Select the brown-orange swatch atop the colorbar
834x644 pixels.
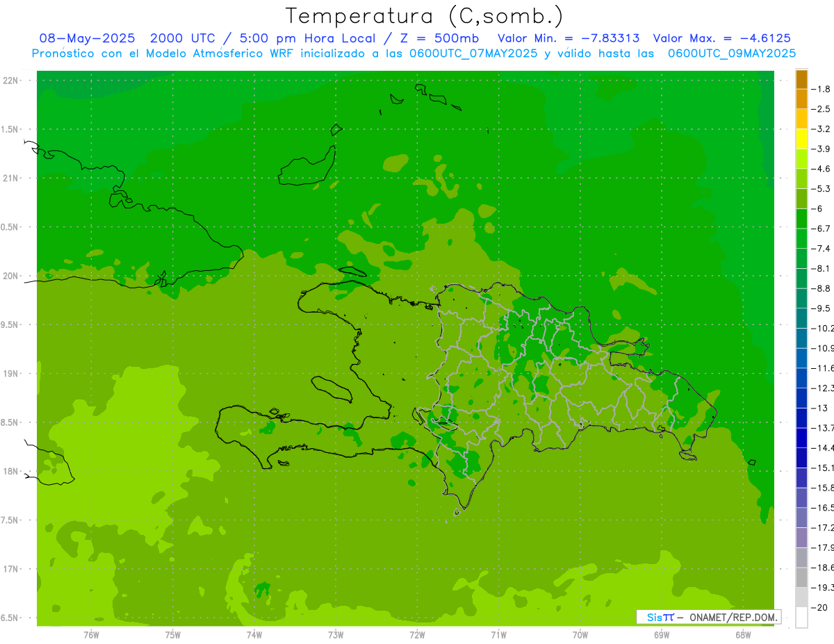click(x=801, y=79)
